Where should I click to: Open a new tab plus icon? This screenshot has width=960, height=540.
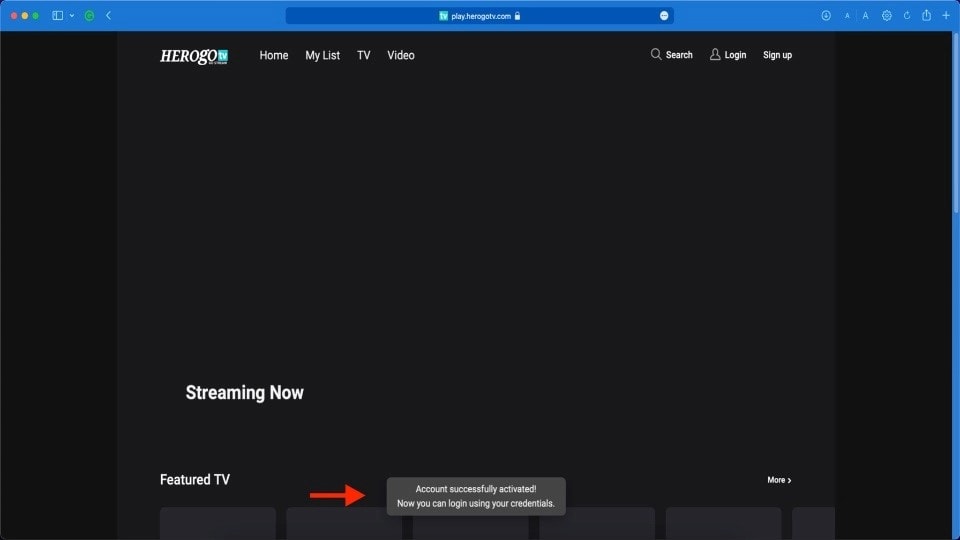tap(946, 15)
